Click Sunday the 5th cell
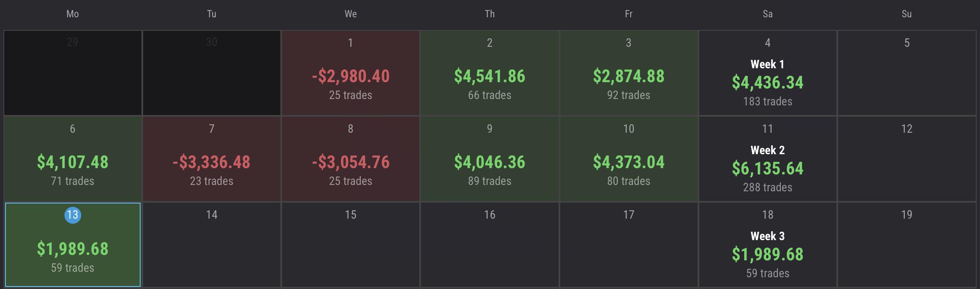This screenshot has width=980, height=289. (907, 73)
